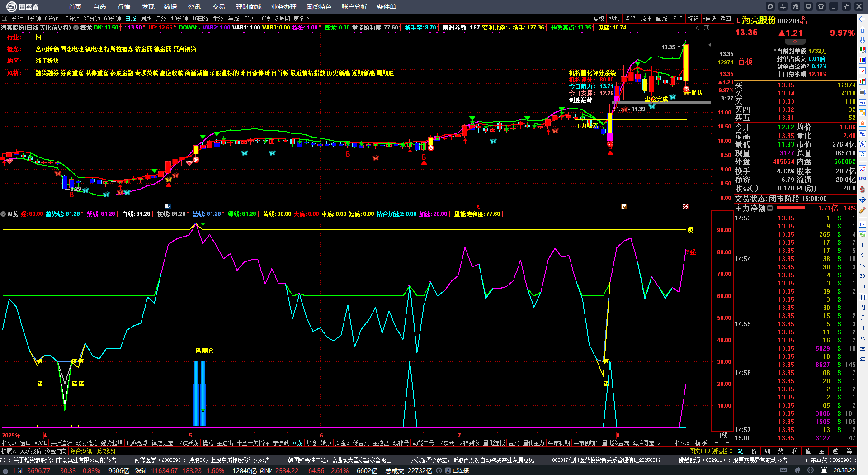
Task: Toggle 画线 drawing mode
Action: click(x=661, y=19)
